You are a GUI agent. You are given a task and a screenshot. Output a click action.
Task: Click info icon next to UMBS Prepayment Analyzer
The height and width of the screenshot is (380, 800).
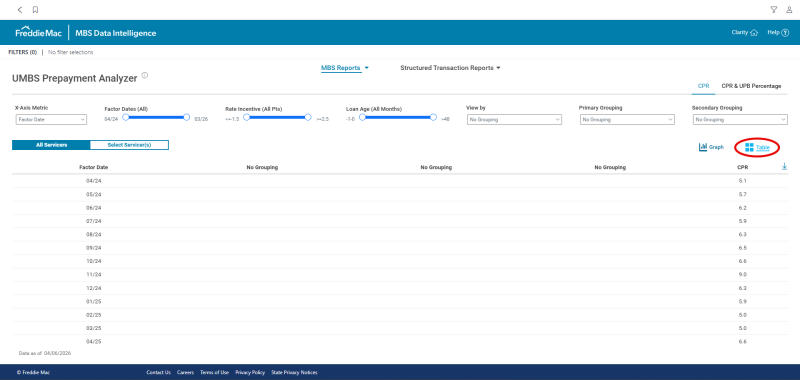tap(145, 75)
